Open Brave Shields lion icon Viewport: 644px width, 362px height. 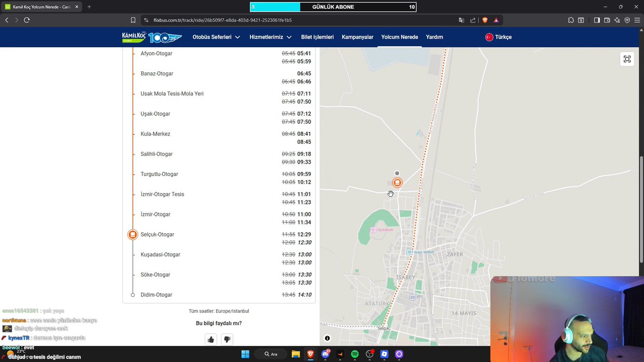click(x=485, y=20)
